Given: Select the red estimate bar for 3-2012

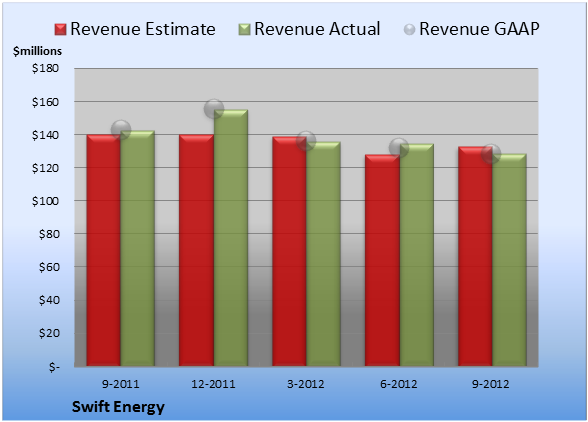Looking at the screenshot, I should (289, 251).
